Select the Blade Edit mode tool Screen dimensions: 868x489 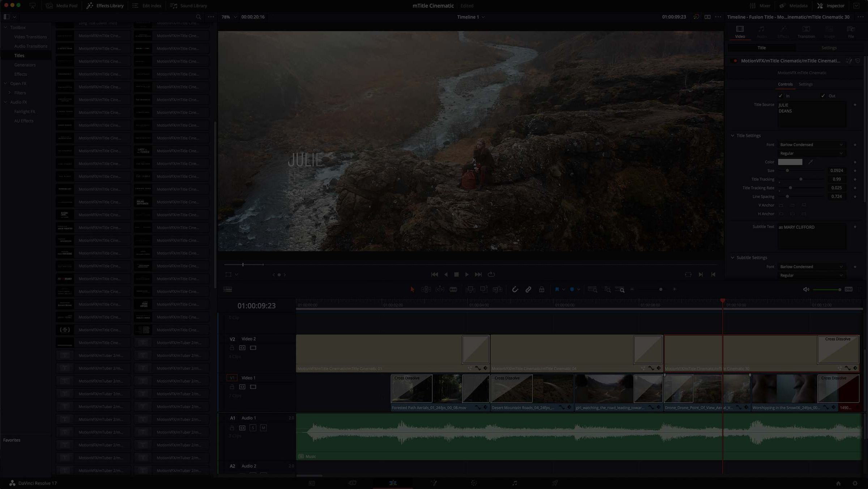click(454, 289)
